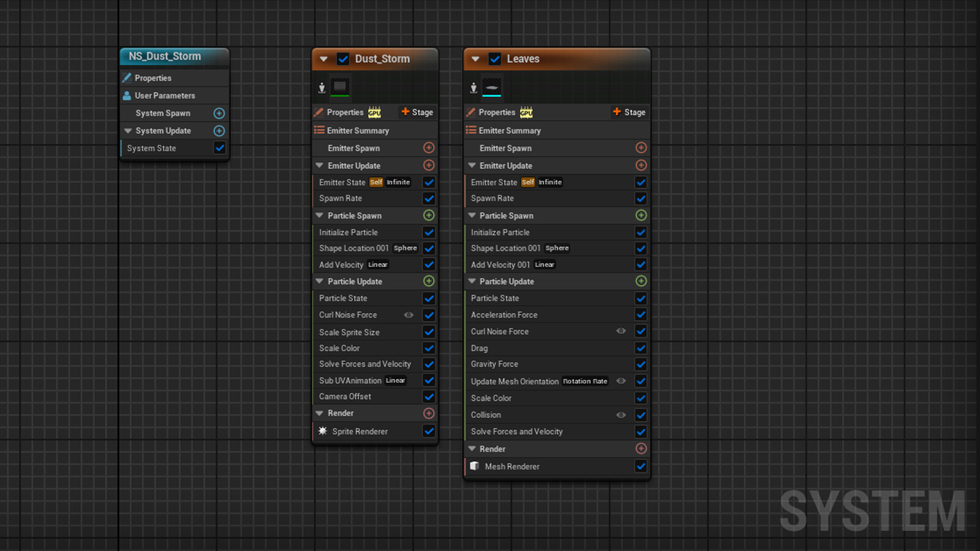Uncheck System State module

click(x=219, y=148)
